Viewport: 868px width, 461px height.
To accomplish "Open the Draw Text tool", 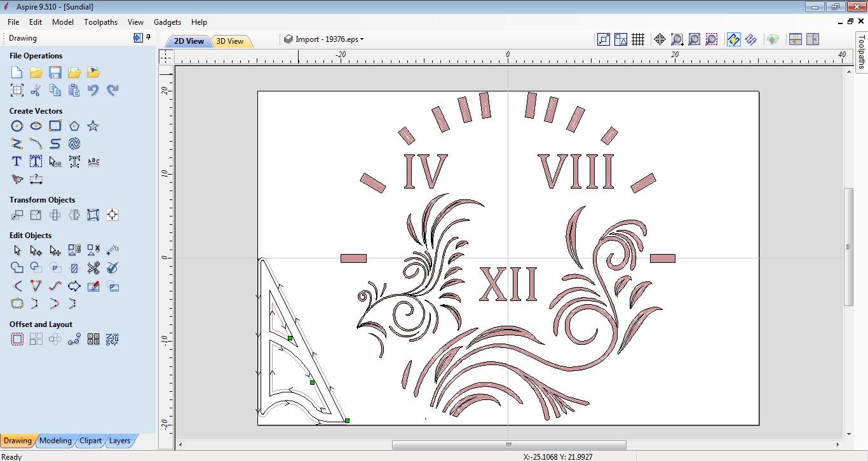I will (17, 161).
